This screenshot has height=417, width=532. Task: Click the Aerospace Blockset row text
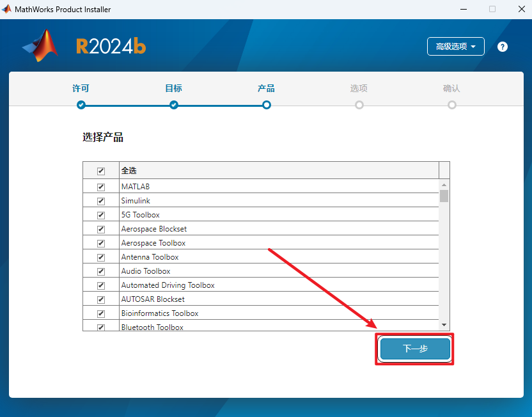154,229
